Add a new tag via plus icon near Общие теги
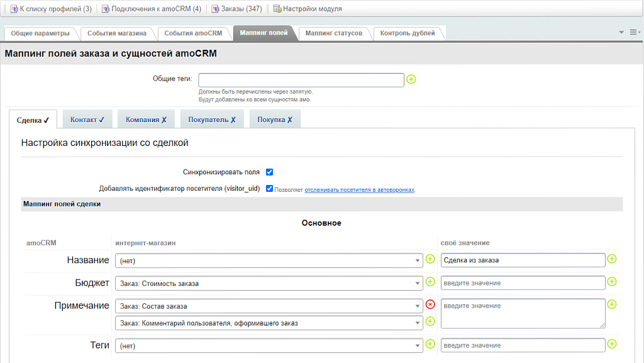644x363 pixels. point(412,79)
